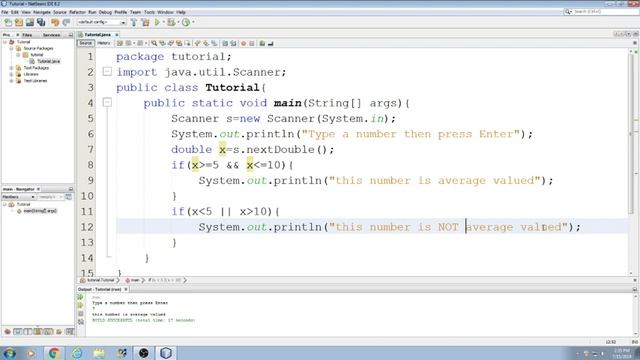
Task: Click the Stop Macro Recording icon
Action: pos(252,43)
